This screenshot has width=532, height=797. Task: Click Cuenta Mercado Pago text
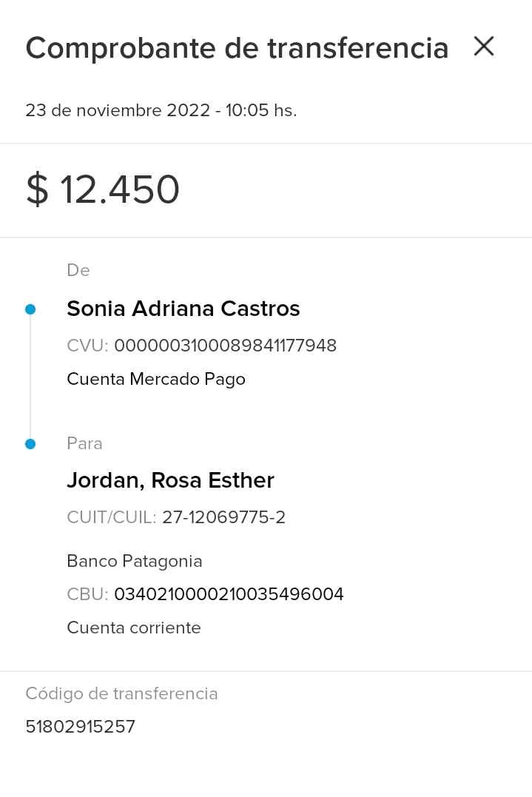(155, 379)
